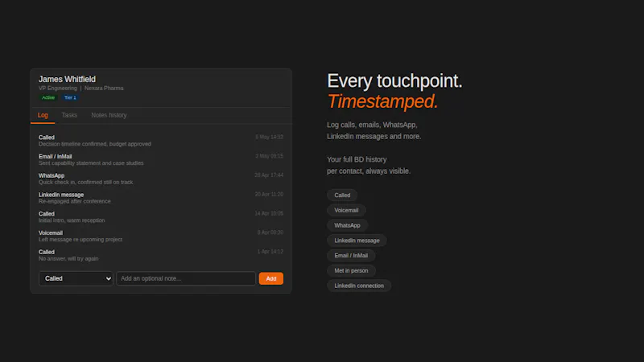Image resolution: width=644 pixels, height=362 pixels.
Task: Select the Called pill tag
Action: [x=342, y=195]
